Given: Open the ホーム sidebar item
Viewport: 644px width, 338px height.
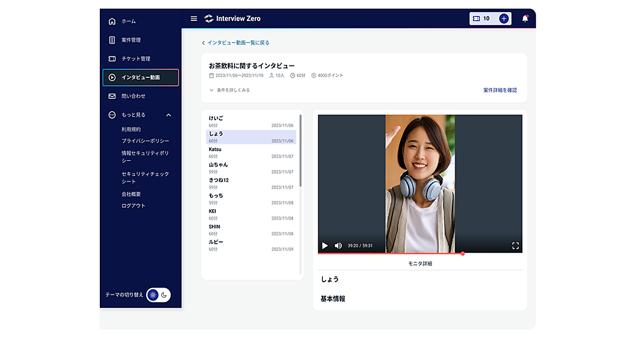Looking at the screenshot, I should coord(128,21).
